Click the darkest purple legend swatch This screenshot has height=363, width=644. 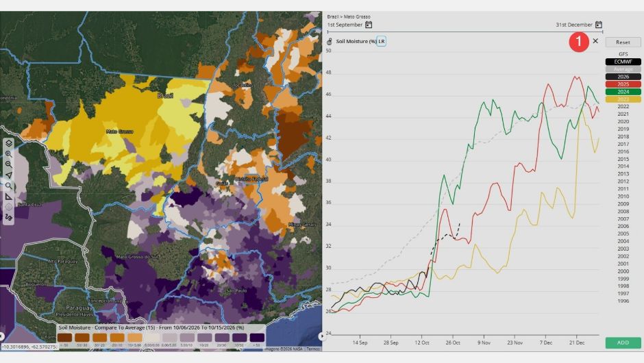click(257, 338)
